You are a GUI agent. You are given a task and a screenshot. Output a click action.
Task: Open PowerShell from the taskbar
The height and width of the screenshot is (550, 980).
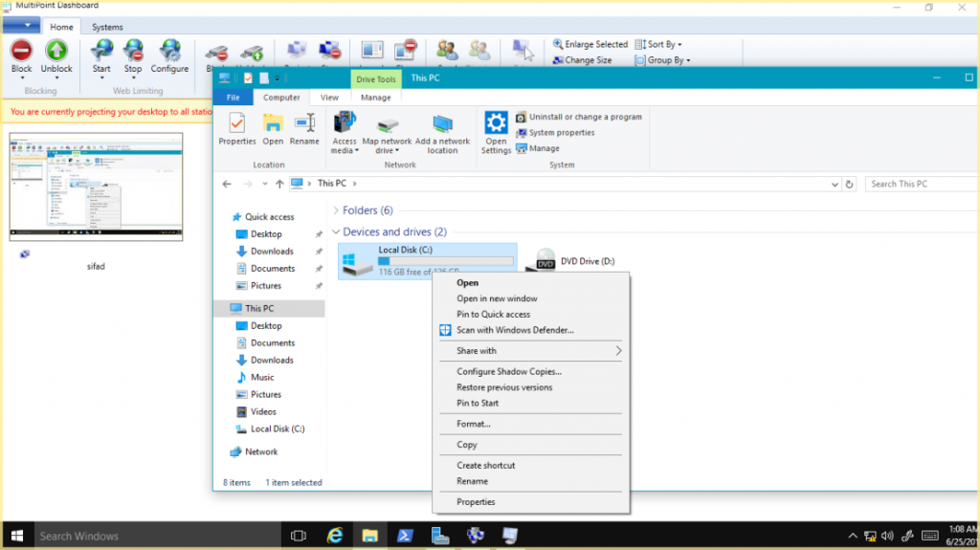point(405,536)
